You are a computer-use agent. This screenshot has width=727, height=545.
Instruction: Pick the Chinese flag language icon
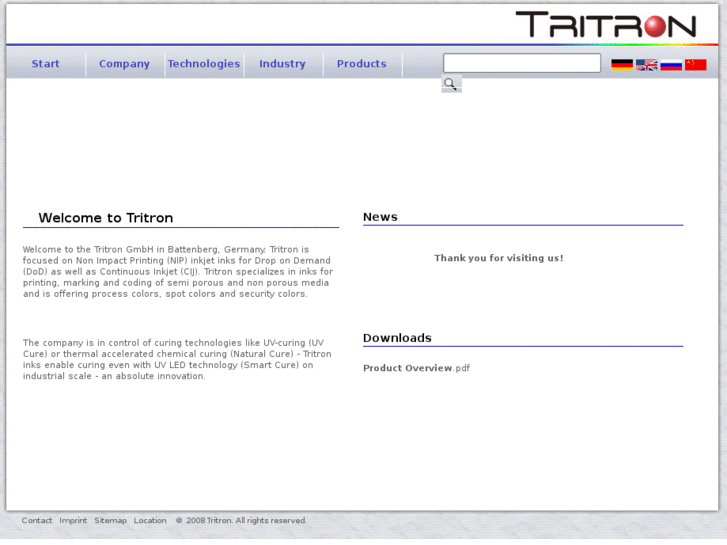click(x=695, y=64)
